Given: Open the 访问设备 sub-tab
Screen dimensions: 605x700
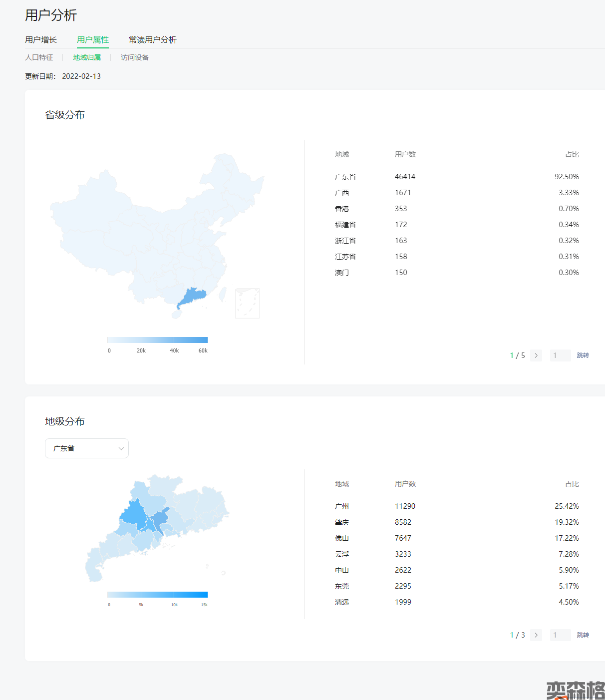Looking at the screenshot, I should pos(135,57).
